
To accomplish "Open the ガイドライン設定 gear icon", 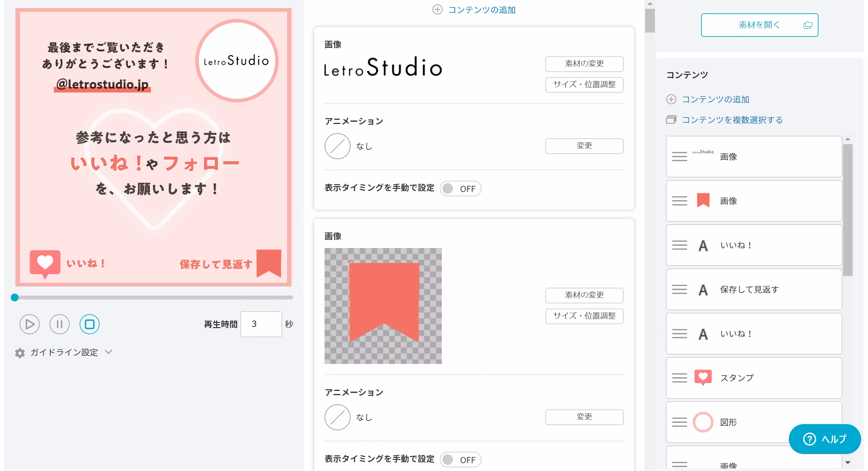I will coord(20,353).
